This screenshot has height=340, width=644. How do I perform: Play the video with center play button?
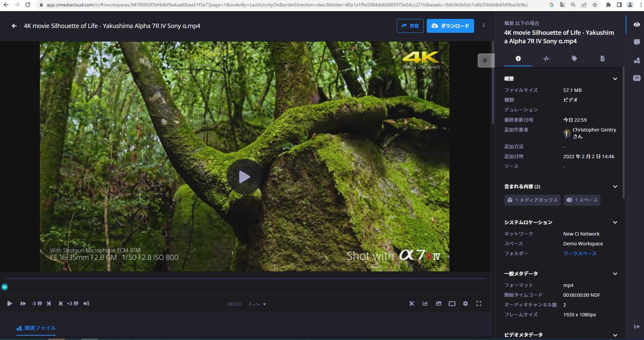(244, 177)
